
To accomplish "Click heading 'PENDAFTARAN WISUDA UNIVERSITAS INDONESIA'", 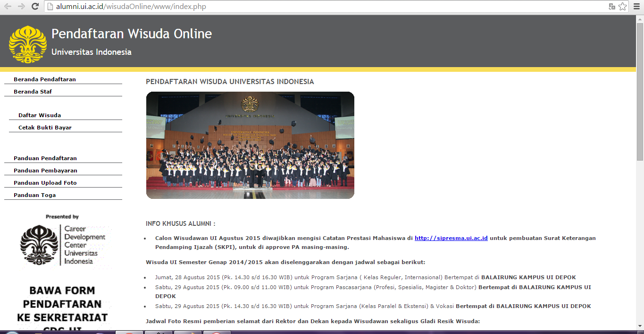I will click(230, 82).
